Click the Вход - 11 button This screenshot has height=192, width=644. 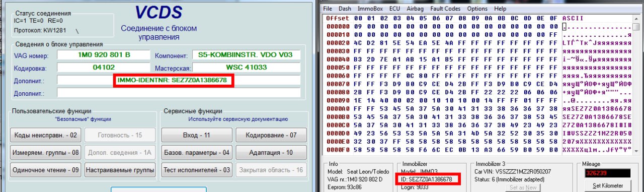197,135
